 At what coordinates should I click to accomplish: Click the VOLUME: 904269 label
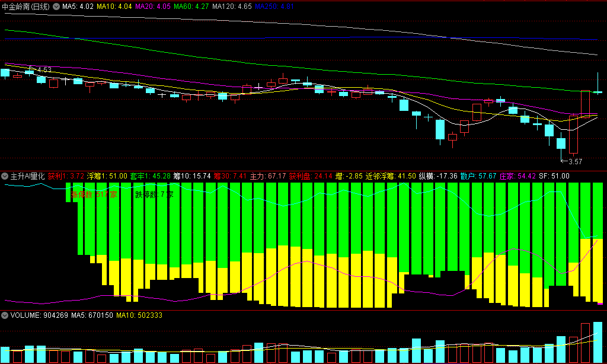(39, 315)
